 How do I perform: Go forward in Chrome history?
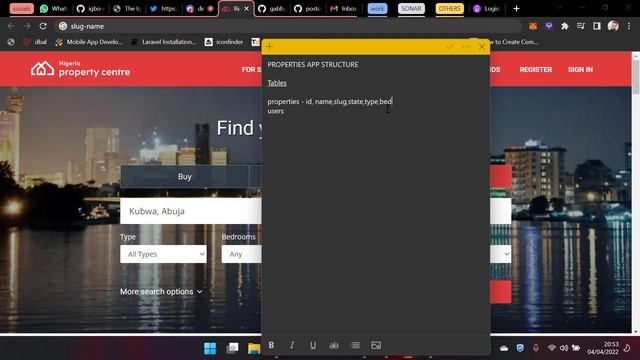[x=27, y=26]
